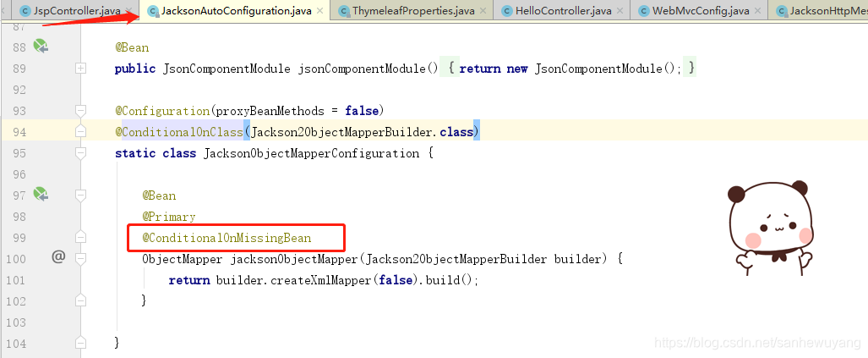
Task: Close the JspController.java tab
Action: tap(129, 11)
